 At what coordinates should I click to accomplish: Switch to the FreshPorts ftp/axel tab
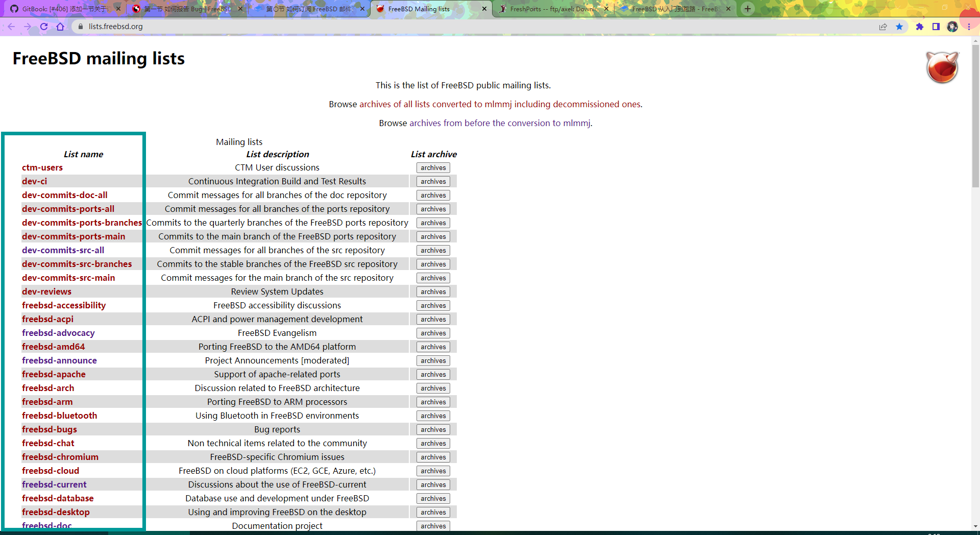pyautogui.click(x=552, y=9)
